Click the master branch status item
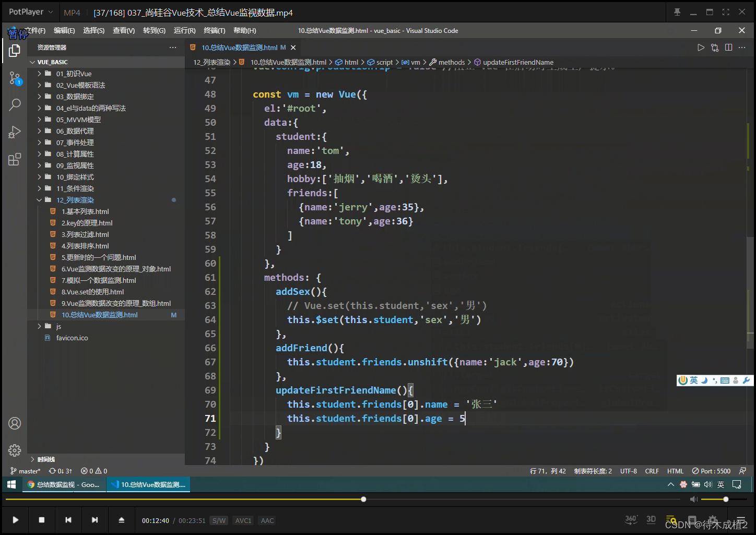The width and height of the screenshot is (756, 535). tap(25, 471)
